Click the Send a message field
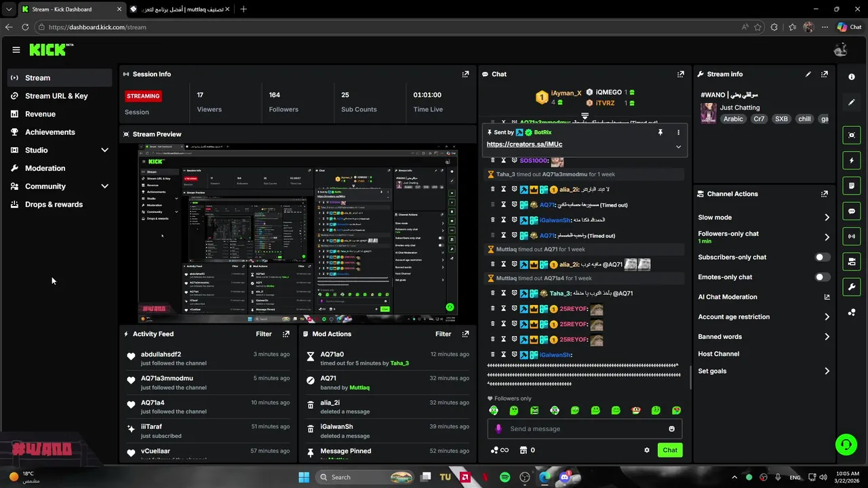 pyautogui.click(x=585, y=428)
